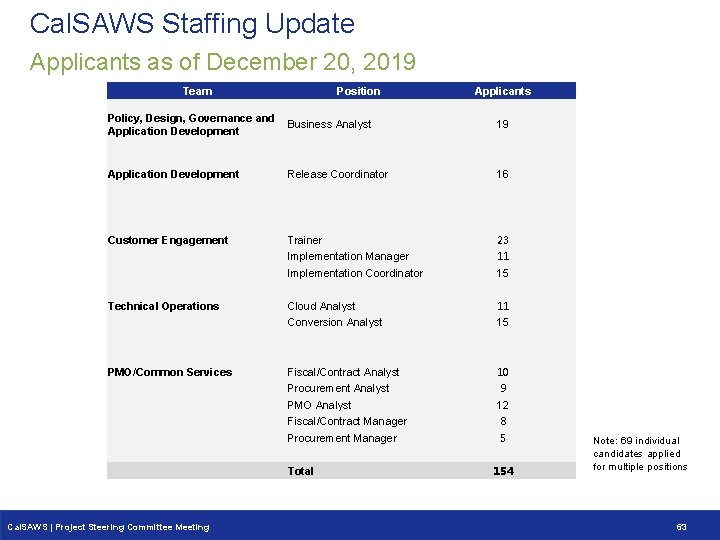Click the 'Procurement Manager' position
This screenshot has height=540, width=720.
pyautogui.click(x=342, y=439)
